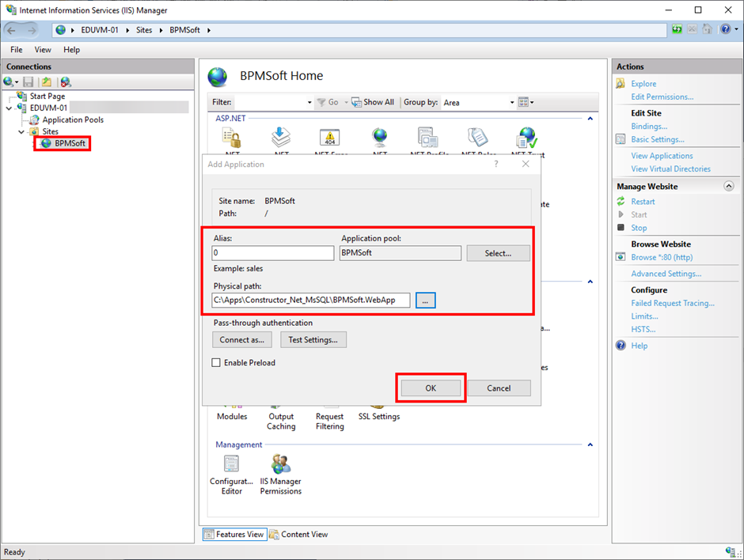Open the File menu
This screenshot has width=744, height=560.
(x=17, y=50)
